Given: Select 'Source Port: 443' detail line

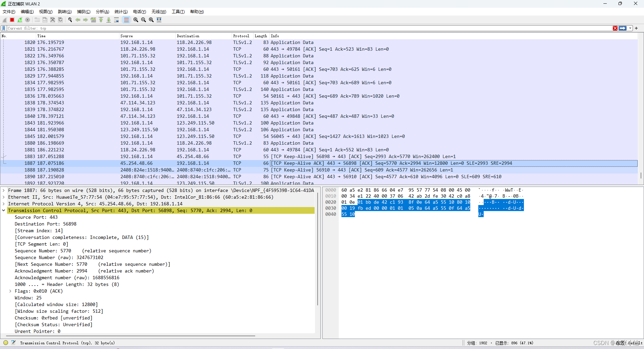Looking at the screenshot, I should click(36, 217).
